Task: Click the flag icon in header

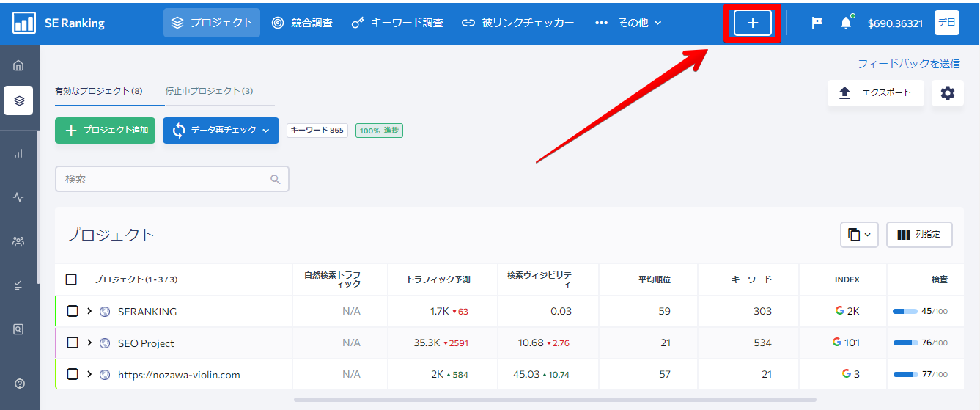Action: pyautogui.click(x=817, y=23)
